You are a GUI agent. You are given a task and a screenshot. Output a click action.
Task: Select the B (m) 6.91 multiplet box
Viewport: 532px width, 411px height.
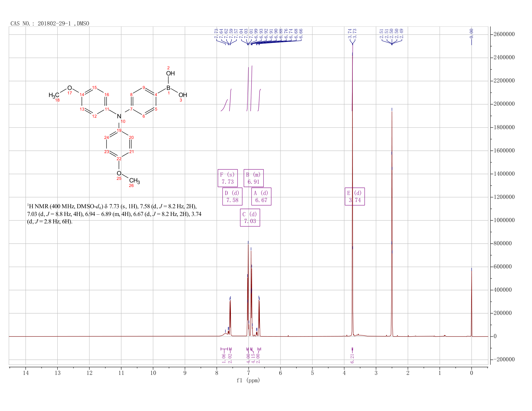(253, 178)
